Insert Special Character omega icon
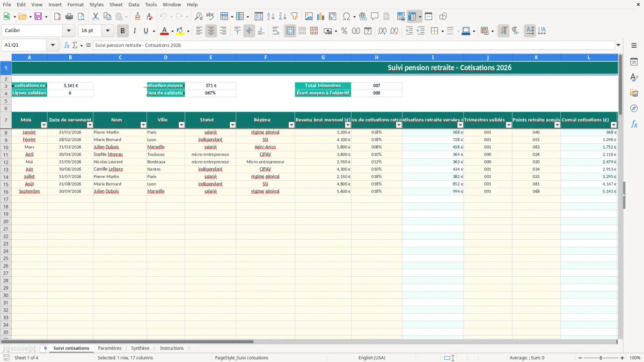 [347, 17]
